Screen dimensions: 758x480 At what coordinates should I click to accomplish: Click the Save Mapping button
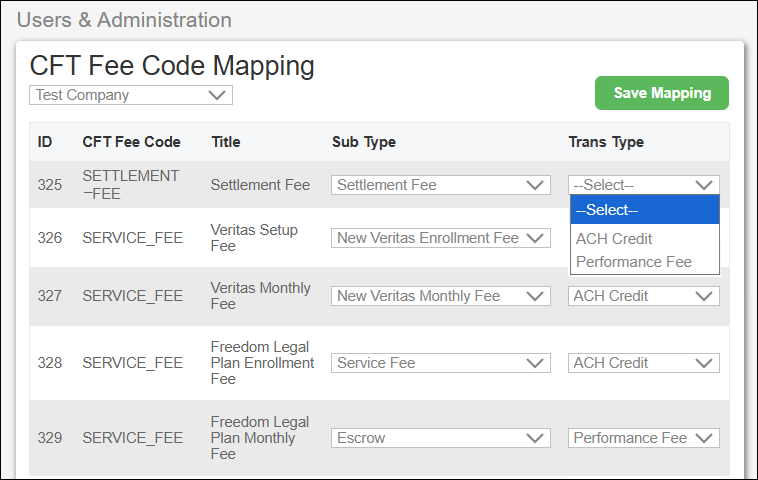[661, 93]
